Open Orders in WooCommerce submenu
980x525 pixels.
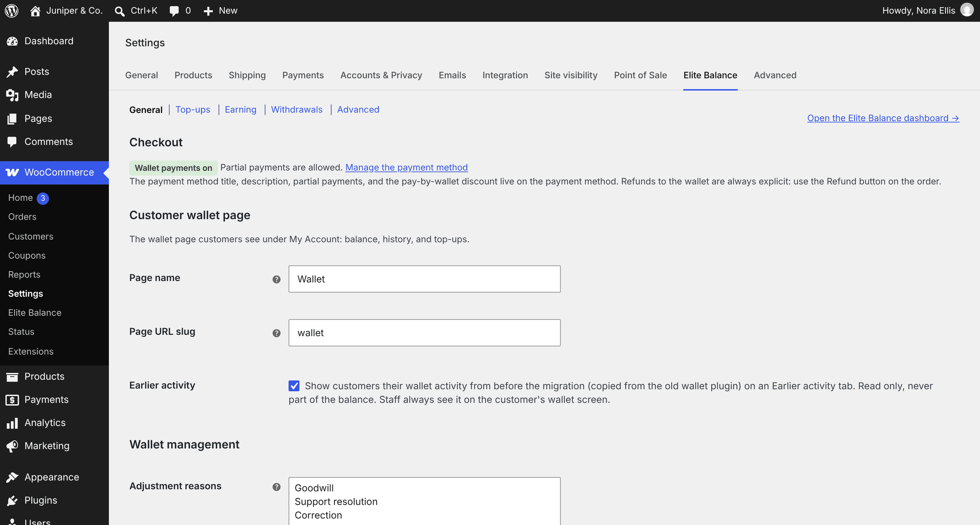click(x=22, y=217)
